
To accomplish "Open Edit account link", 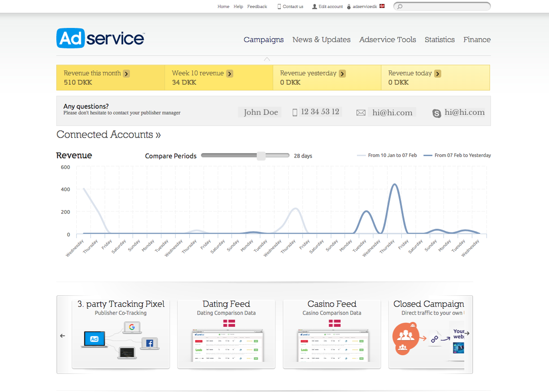I will click(x=331, y=6).
